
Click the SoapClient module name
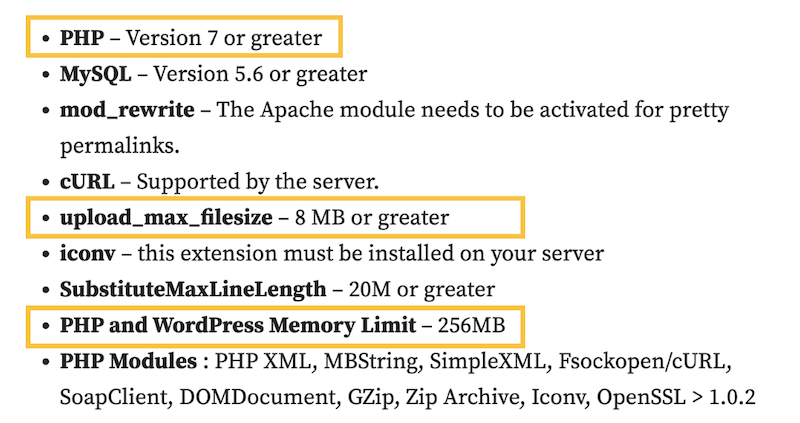(114, 397)
